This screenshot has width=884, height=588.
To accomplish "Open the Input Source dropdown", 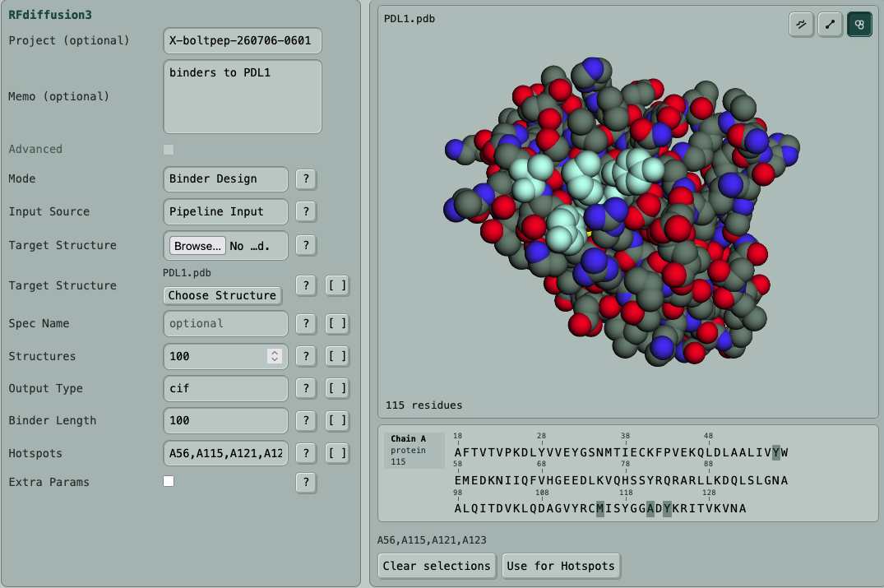I will click(225, 211).
